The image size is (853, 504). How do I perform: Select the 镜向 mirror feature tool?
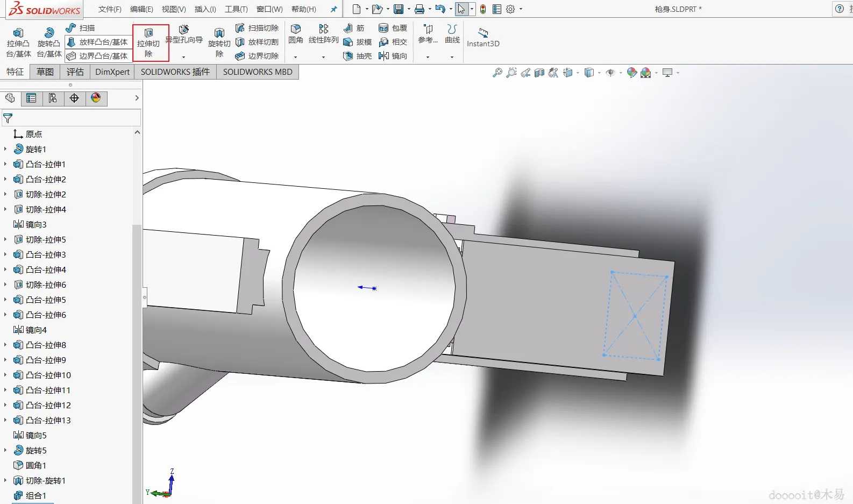point(393,56)
